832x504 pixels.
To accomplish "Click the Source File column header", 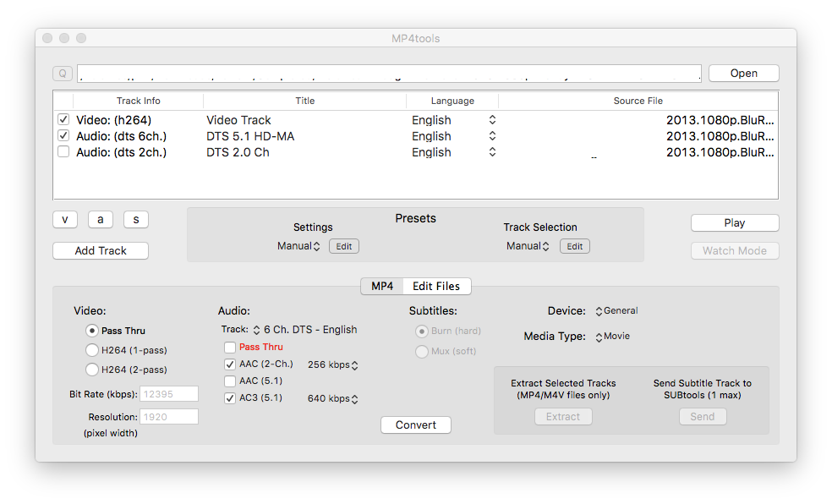I will coord(638,101).
